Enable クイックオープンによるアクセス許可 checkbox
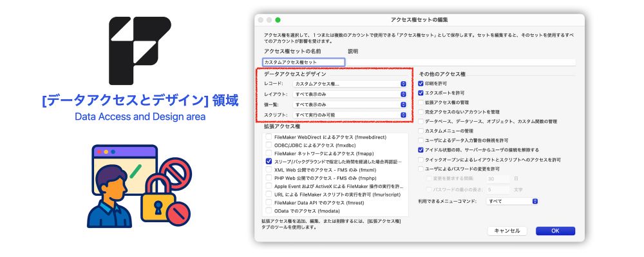The width and height of the screenshot is (644, 257). pos(421,160)
